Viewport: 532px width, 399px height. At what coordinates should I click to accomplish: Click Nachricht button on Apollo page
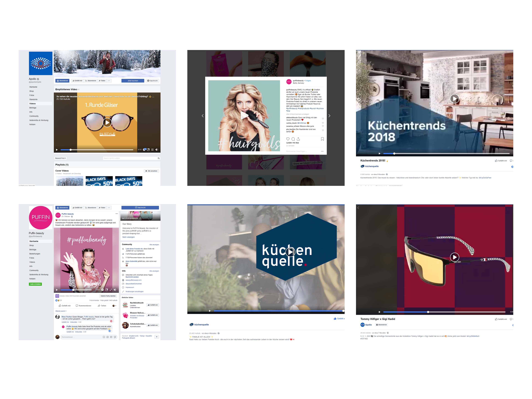(x=153, y=81)
